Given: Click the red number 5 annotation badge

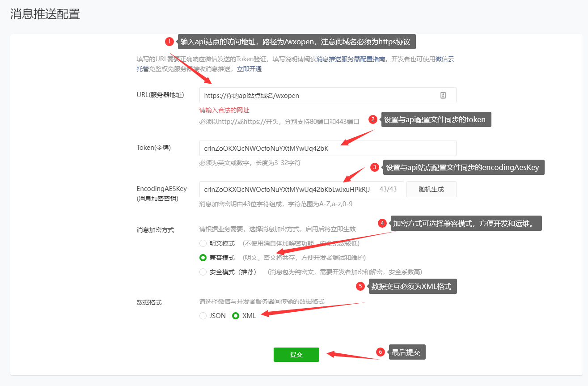Looking at the screenshot, I should pyautogui.click(x=360, y=286).
